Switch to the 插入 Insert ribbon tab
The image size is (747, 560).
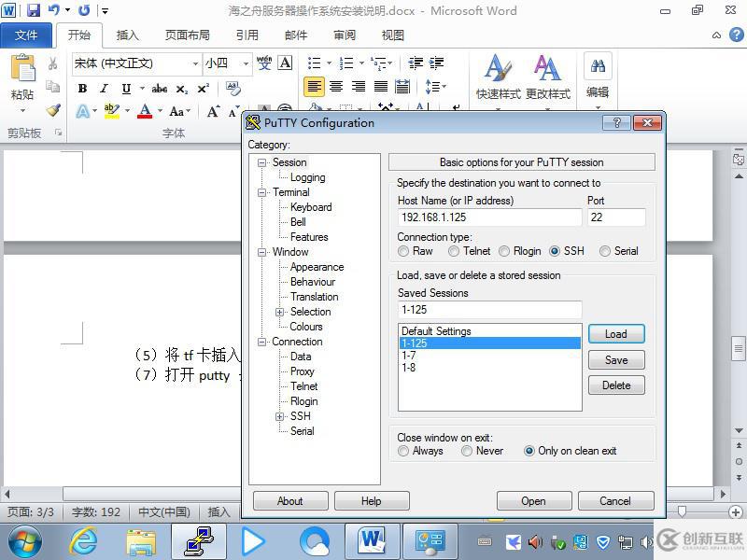[127, 35]
